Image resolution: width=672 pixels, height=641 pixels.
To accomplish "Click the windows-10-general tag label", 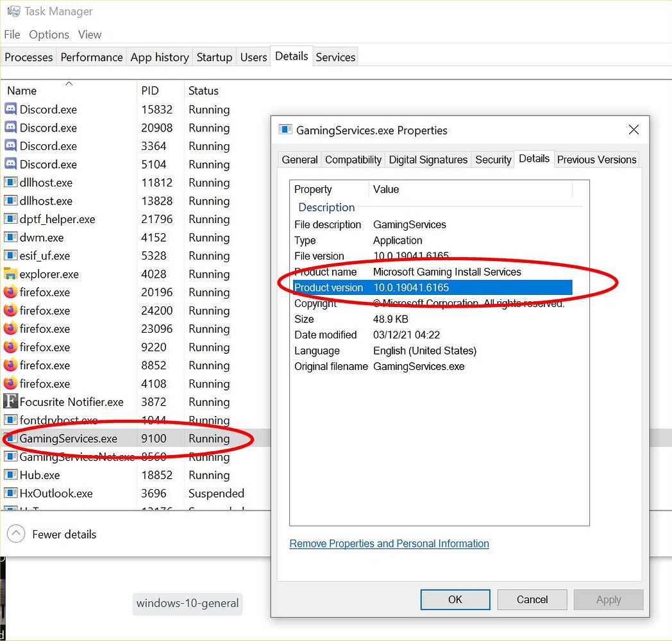I will click(187, 603).
